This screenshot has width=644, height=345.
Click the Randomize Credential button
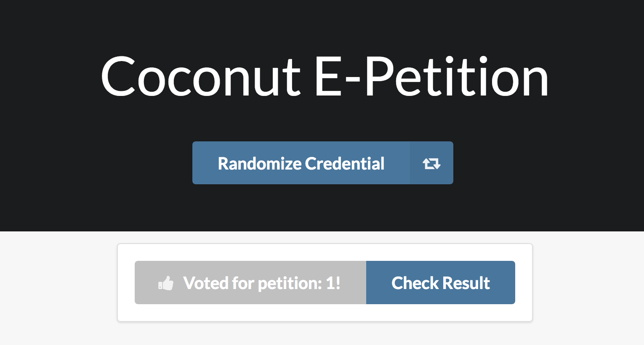[323, 163]
